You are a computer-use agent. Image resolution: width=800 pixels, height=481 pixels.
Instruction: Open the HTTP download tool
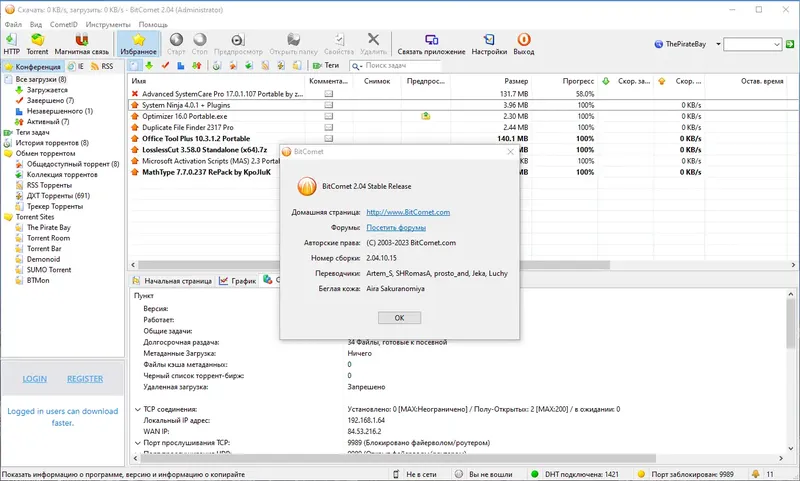coord(11,44)
